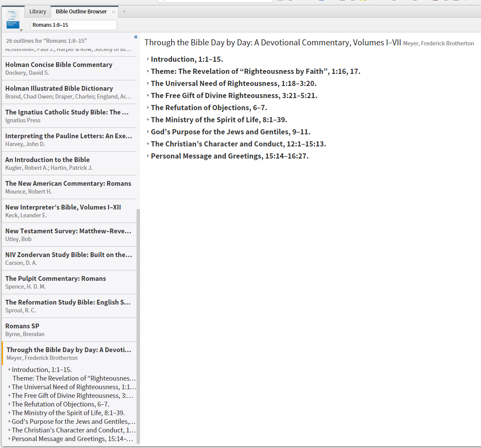This screenshot has width=481, height=448.
Task: Click the Romans 1:8–15 reference input box
Action: tap(73, 25)
